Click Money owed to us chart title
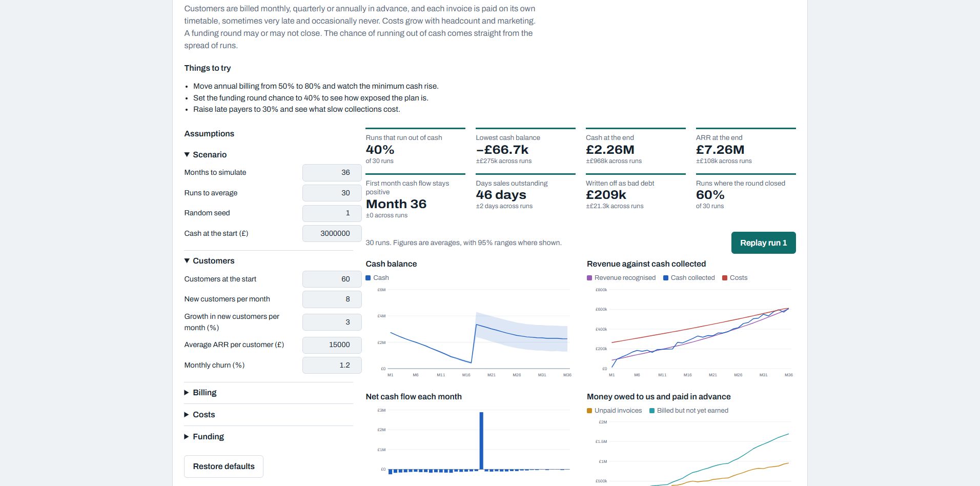980x486 pixels. pyautogui.click(x=659, y=396)
